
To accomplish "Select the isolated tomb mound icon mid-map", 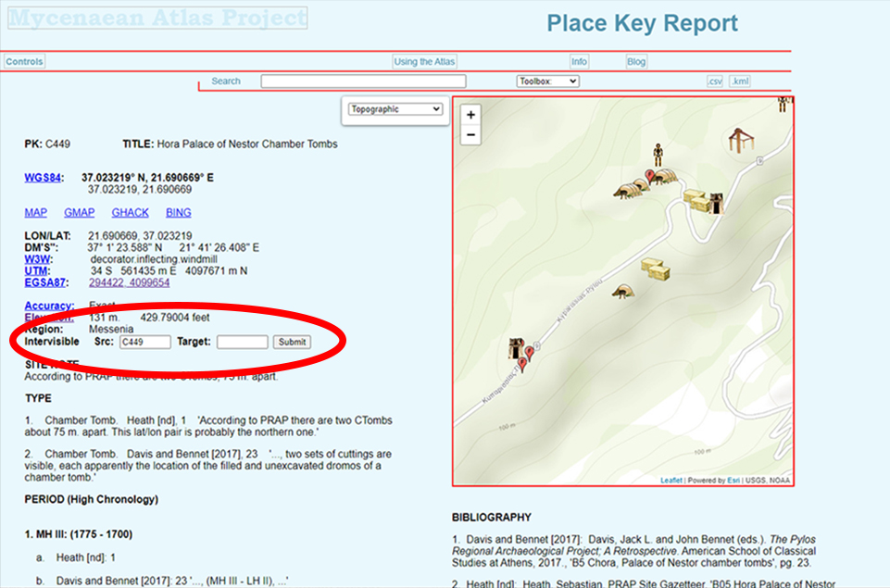I will click(623, 292).
